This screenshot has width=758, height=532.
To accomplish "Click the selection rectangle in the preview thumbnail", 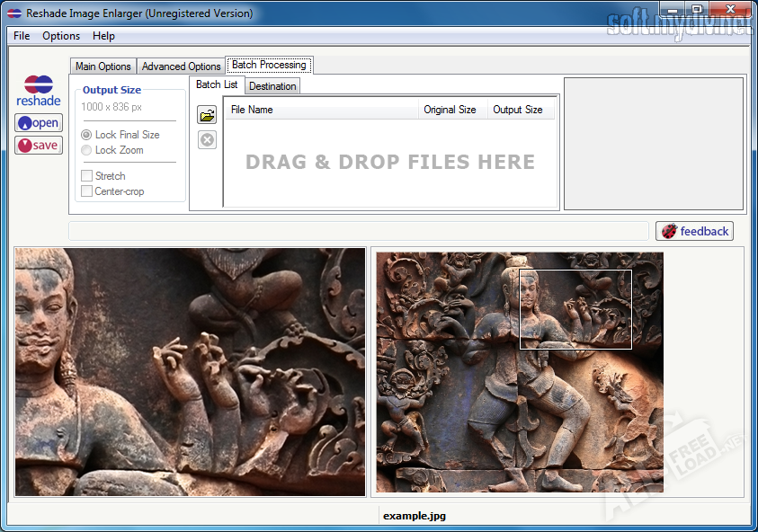I will coord(575,309).
